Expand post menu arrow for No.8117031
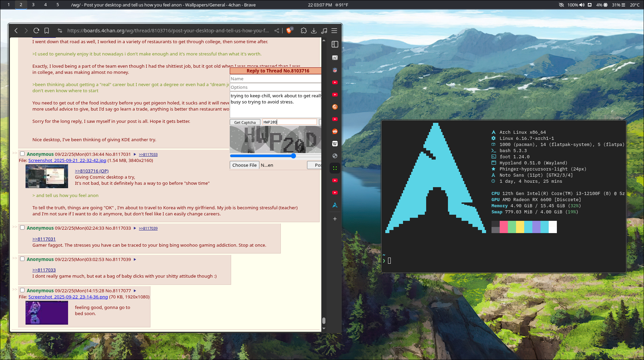The width and height of the screenshot is (644, 360). click(135, 154)
